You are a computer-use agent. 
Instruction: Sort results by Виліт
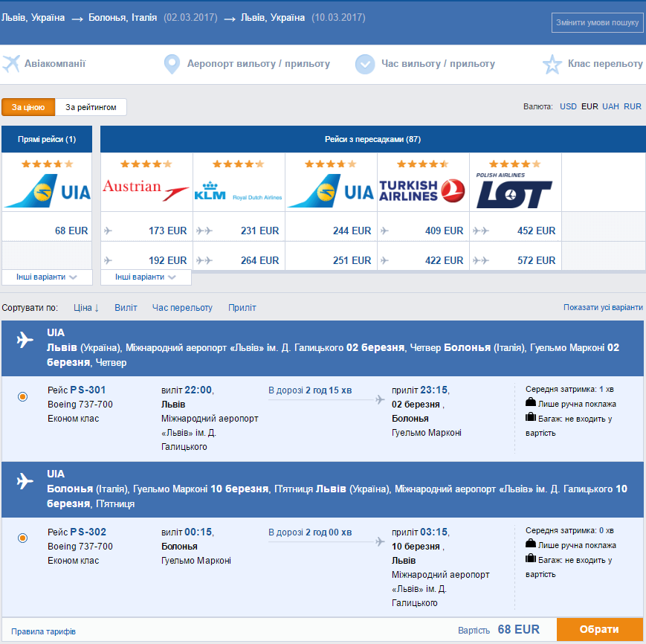(126, 308)
